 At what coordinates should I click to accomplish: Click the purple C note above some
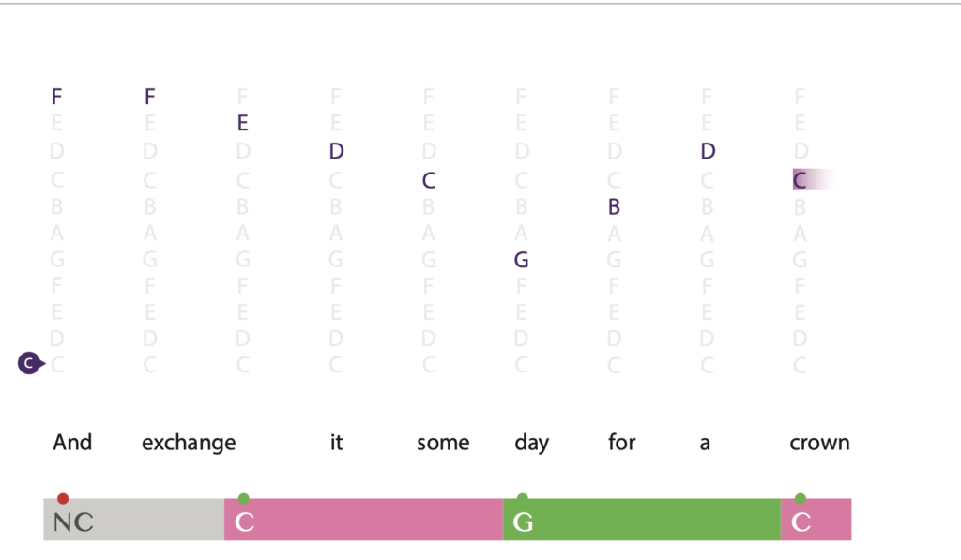click(428, 180)
